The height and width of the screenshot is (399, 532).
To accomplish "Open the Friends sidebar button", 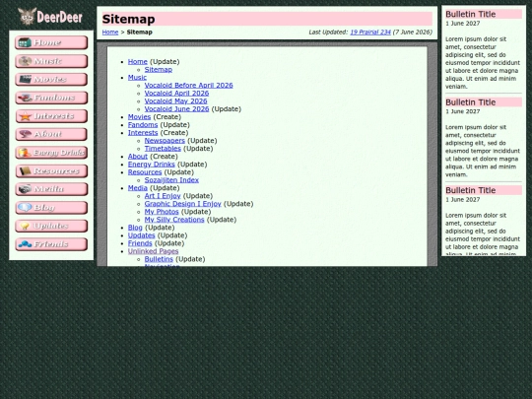I will [51, 244].
